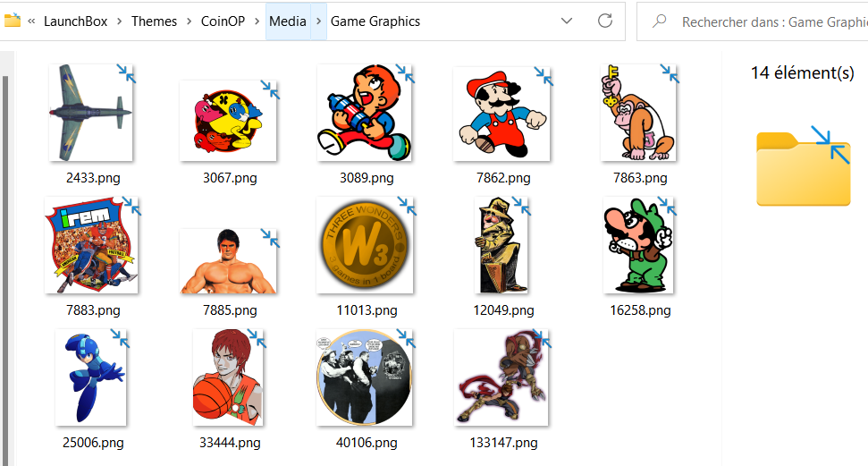The width and height of the screenshot is (868, 466).
Task: Select the Irem football image 7883.png
Action: pos(91,245)
